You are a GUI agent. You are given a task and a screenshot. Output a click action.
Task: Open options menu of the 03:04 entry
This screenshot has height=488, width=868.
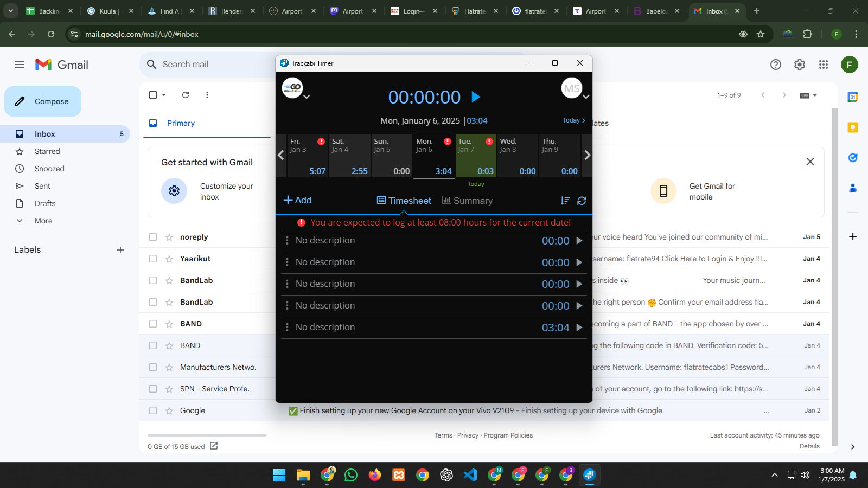coord(287,327)
